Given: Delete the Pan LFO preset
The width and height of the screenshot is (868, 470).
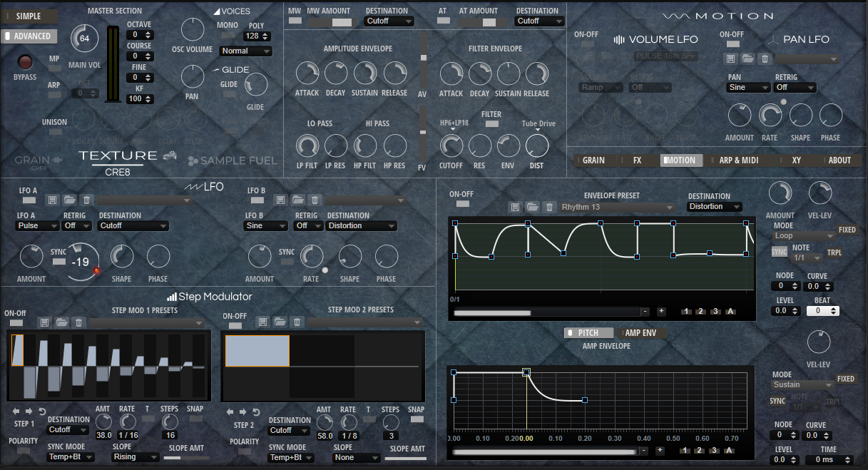Looking at the screenshot, I should point(765,59).
